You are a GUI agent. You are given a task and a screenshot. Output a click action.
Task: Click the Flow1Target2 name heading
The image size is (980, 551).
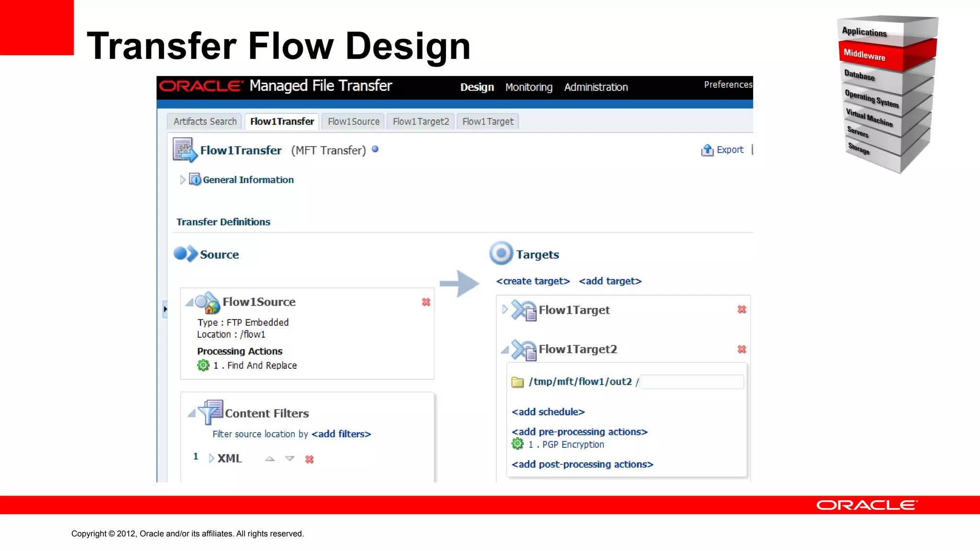tap(578, 349)
